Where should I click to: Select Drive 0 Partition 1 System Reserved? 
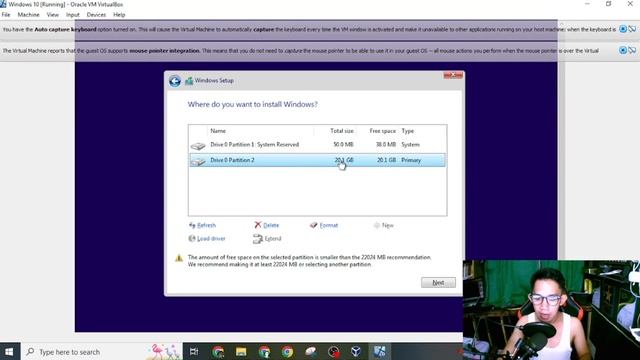coord(317,145)
